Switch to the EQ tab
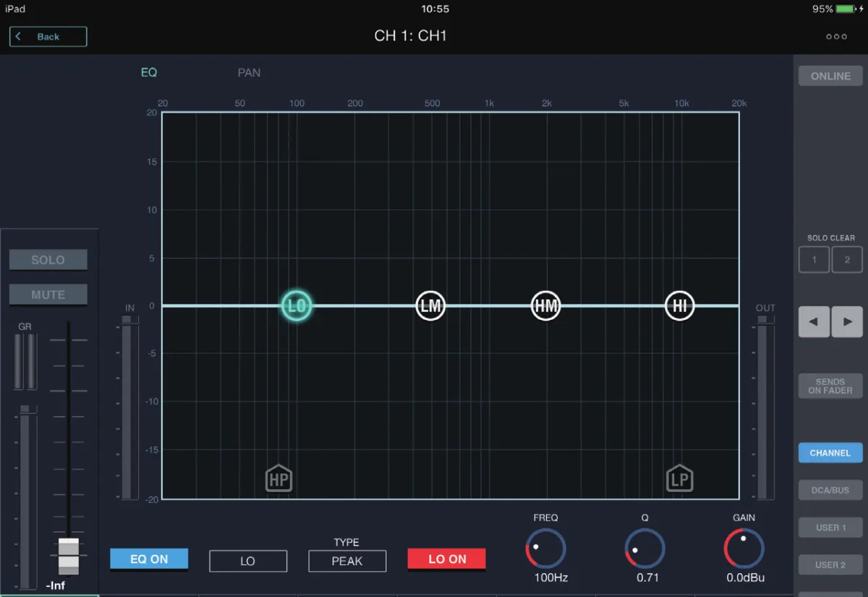This screenshot has width=868, height=597. tap(149, 72)
